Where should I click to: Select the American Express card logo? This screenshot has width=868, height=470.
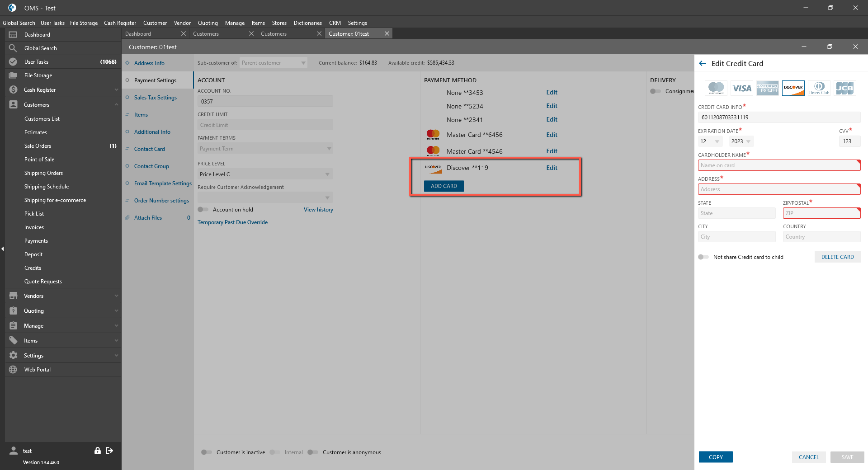(768, 88)
